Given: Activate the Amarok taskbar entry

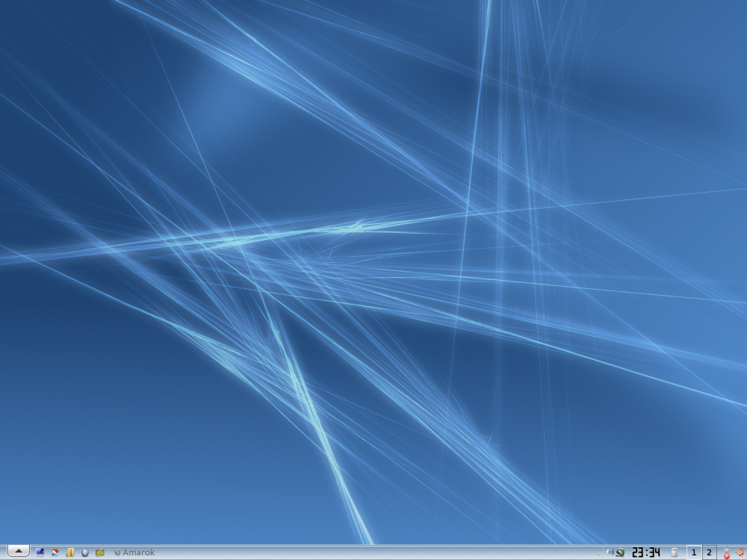Looking at the screenshot, I should click(x=134, y=553).
